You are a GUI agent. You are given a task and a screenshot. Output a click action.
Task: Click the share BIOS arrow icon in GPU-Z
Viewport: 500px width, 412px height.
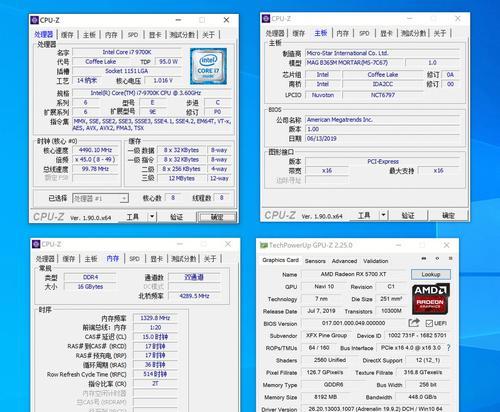click(x=414, y=323)
